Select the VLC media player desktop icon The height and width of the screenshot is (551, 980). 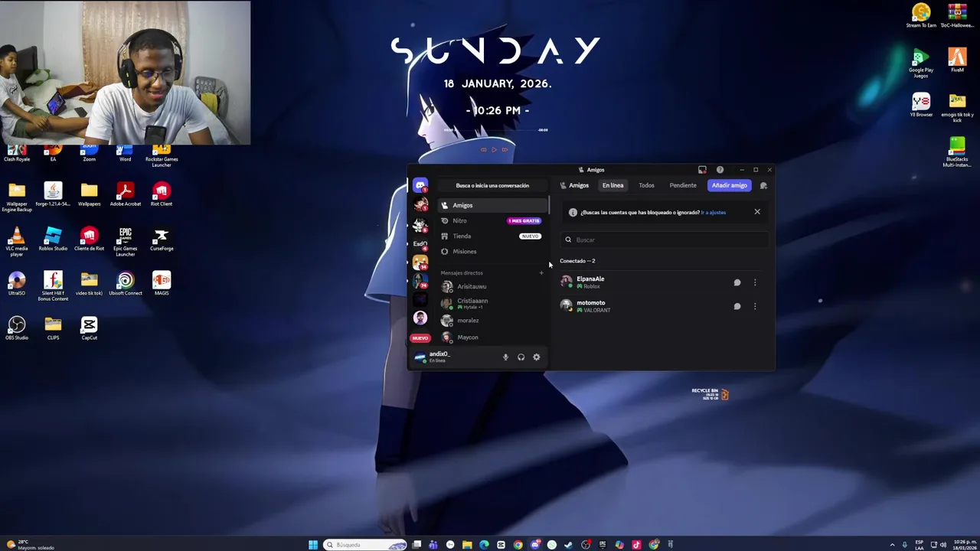coord(17,240)
